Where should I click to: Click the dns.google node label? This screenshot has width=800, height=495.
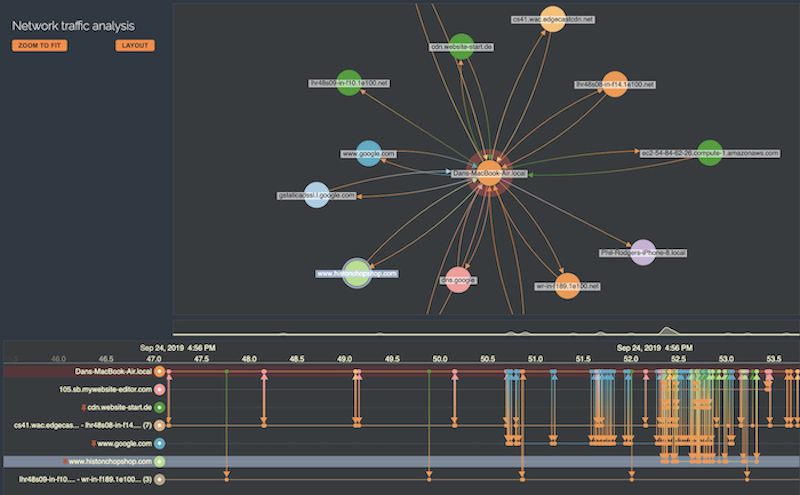[458, 280]
